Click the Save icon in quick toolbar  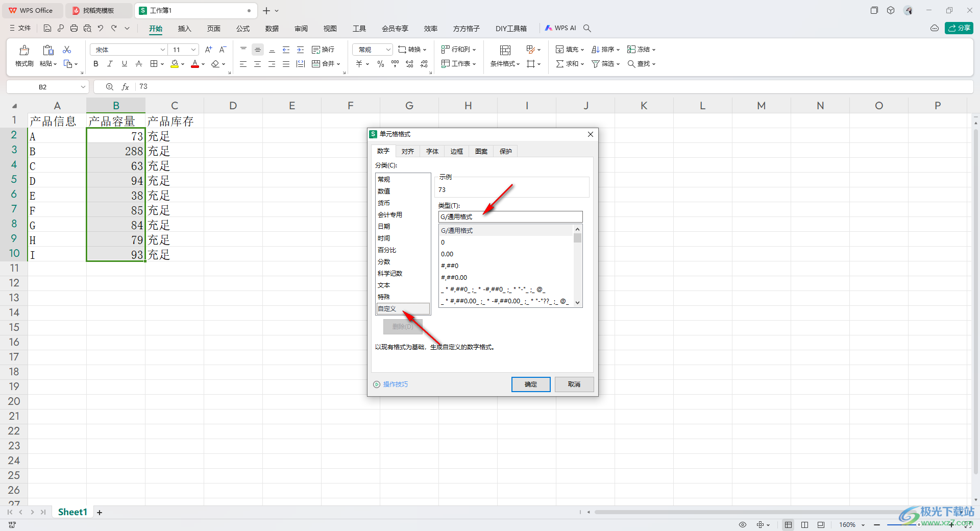point(47,28)
